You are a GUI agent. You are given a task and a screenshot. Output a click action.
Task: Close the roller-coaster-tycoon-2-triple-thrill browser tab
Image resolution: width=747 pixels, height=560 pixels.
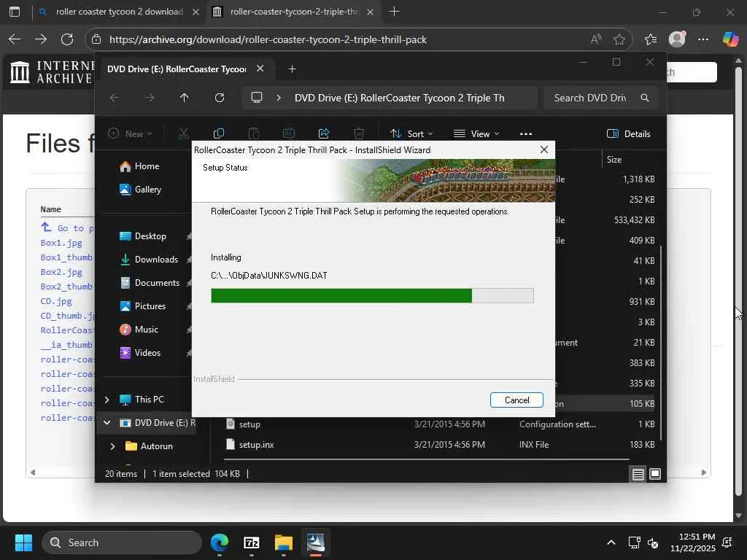click(x=370, y=12)
